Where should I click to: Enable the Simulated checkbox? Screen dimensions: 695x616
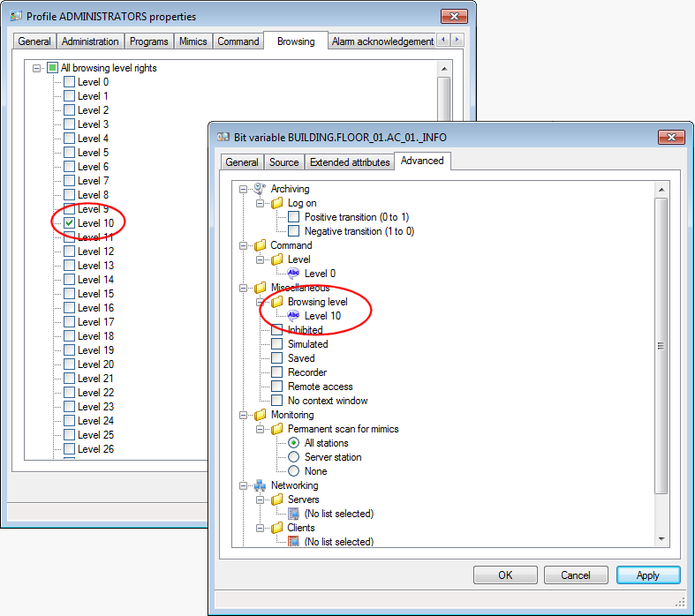[x=277, y=344]
